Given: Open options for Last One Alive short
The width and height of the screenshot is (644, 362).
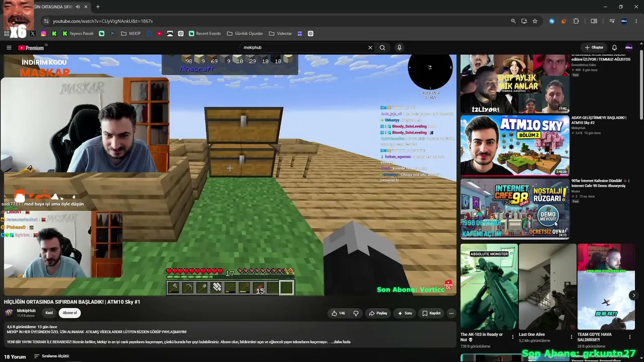Looking at the screenshot, I should (571, 337).
